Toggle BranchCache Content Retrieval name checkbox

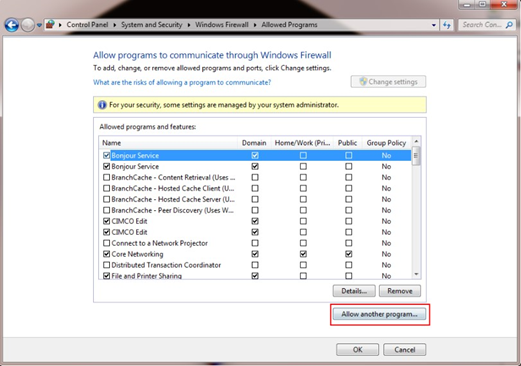[106, 177]
